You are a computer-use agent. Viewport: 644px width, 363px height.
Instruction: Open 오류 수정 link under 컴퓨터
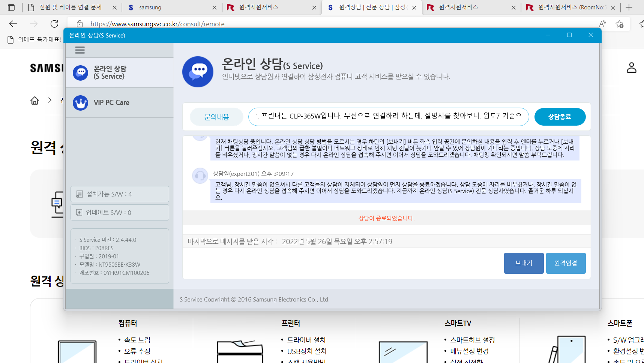click(137, 351)
